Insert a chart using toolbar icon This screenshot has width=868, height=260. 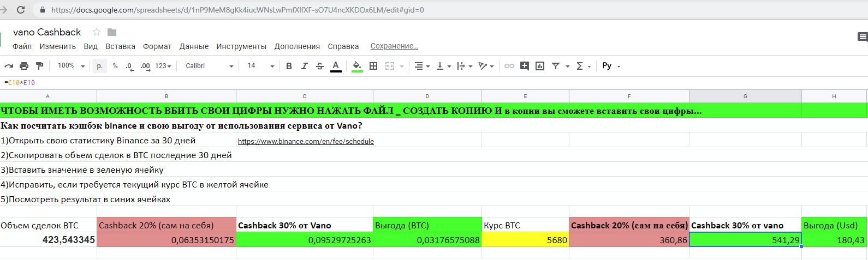(x=540, y=66)
